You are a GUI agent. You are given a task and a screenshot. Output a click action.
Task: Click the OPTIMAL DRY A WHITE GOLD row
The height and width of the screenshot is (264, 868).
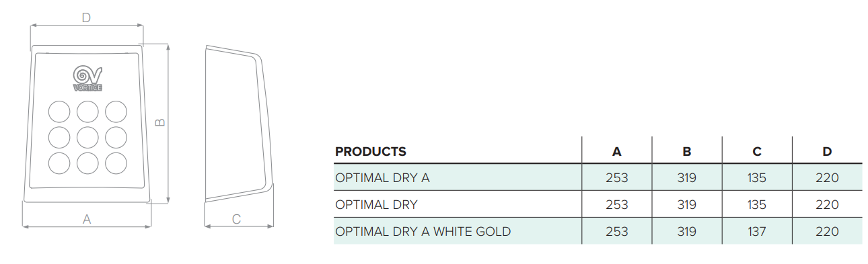click(x=598, y=231)
